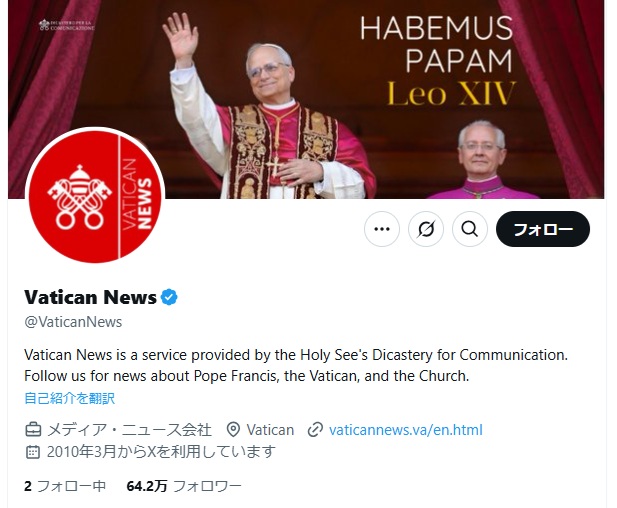Open the three-dot more options menu
Viewport: 617px width, 508px height.
382,229
